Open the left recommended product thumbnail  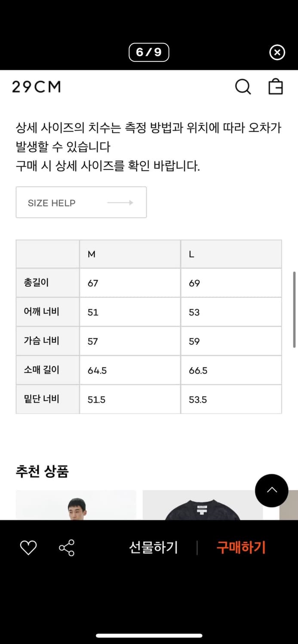tap(76, 507)
